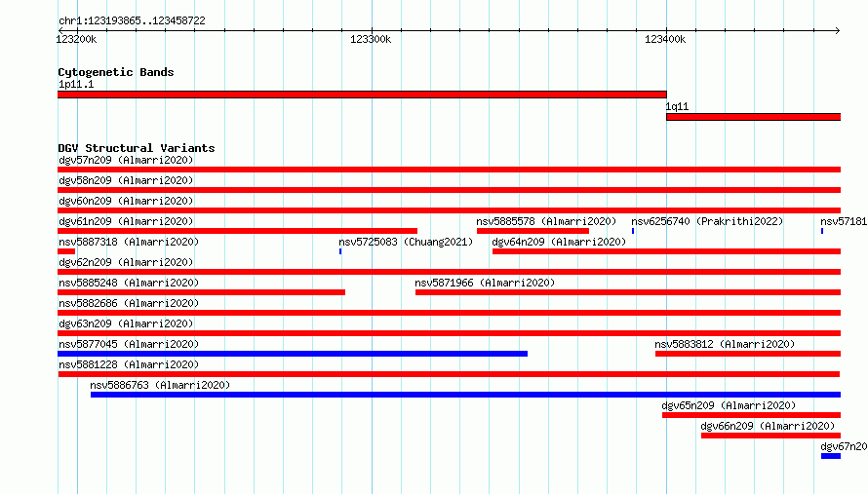Select the dgv57n209 (Almarri2020) variant bar

tap(449, 170)
